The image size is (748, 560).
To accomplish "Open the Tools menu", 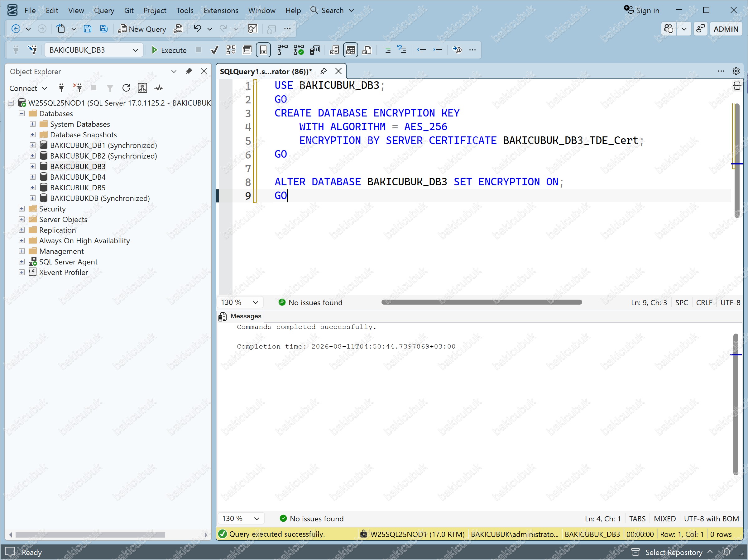I will click(x=185, y=11).
